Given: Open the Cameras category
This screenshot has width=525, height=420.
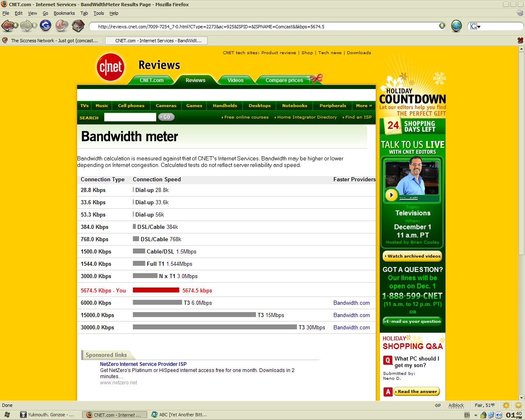Looking at the screenshot, I should coord(166,106).
